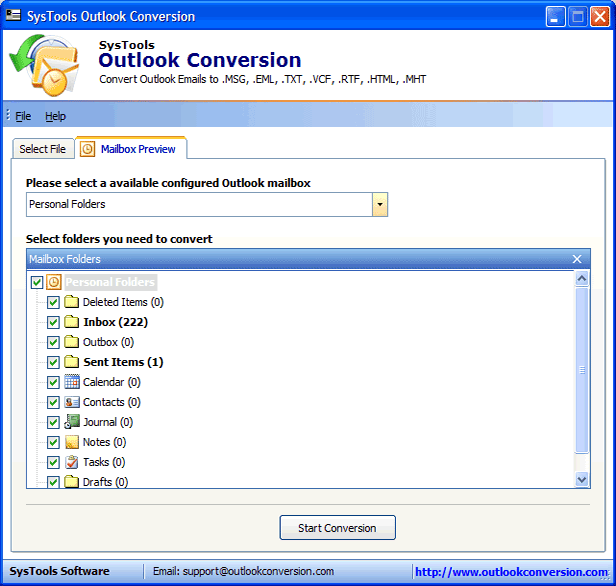Click the Sent Items folder icon
Image resolution: width=616 pixels, height=586 pixels.
[72, 362]
